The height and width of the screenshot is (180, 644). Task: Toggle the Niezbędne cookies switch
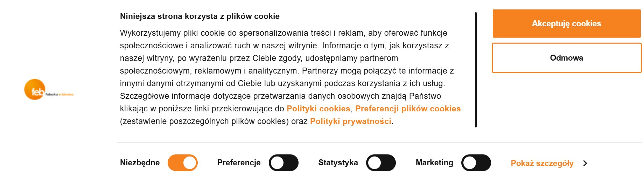coord(183,163)
